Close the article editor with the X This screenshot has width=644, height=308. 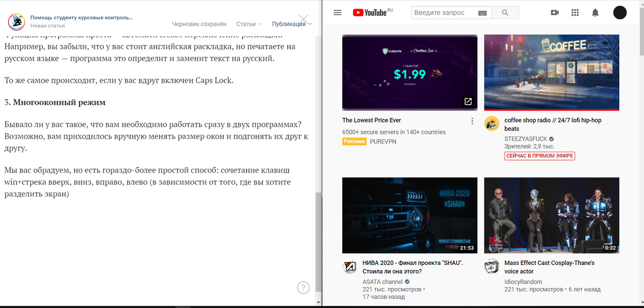[x=303, y=19]
